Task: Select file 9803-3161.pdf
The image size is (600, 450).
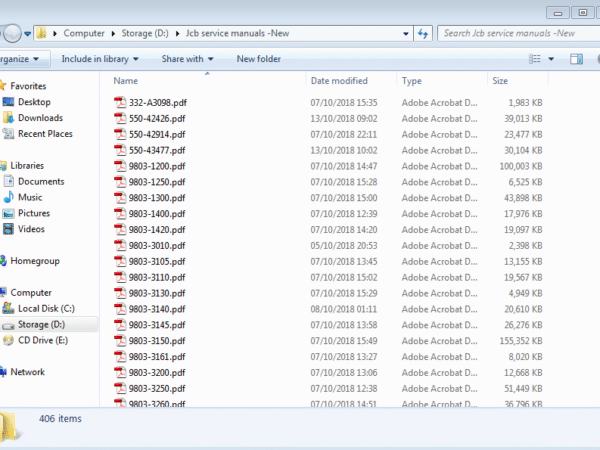Action: pyautogui.click(x=157, y=357)
